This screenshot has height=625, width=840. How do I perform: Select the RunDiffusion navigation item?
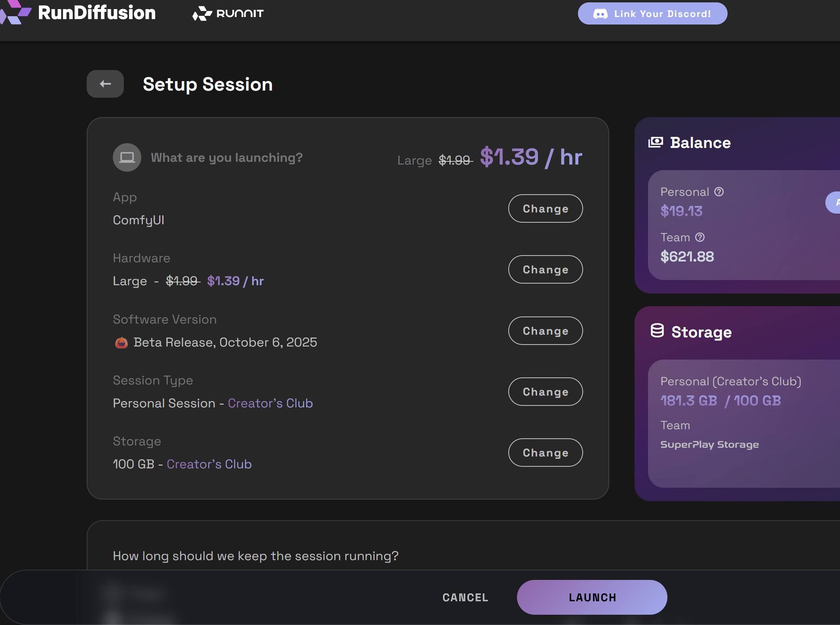pyautogui.click(x=97, y=13)
